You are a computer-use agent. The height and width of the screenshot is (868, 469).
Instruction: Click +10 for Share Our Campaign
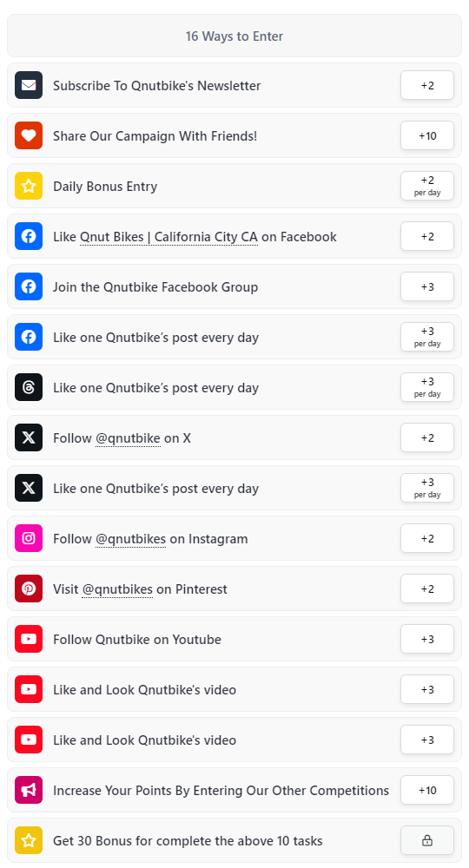pos(427,135)
